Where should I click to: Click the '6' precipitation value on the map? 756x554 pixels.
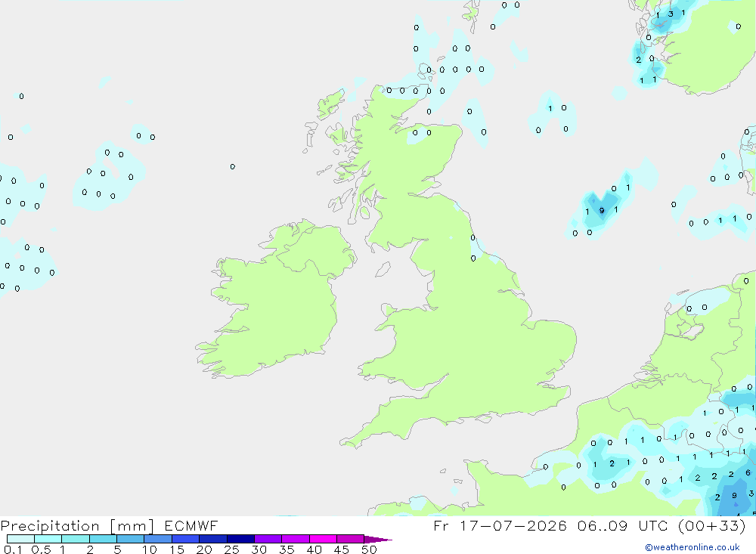[748, 472]
